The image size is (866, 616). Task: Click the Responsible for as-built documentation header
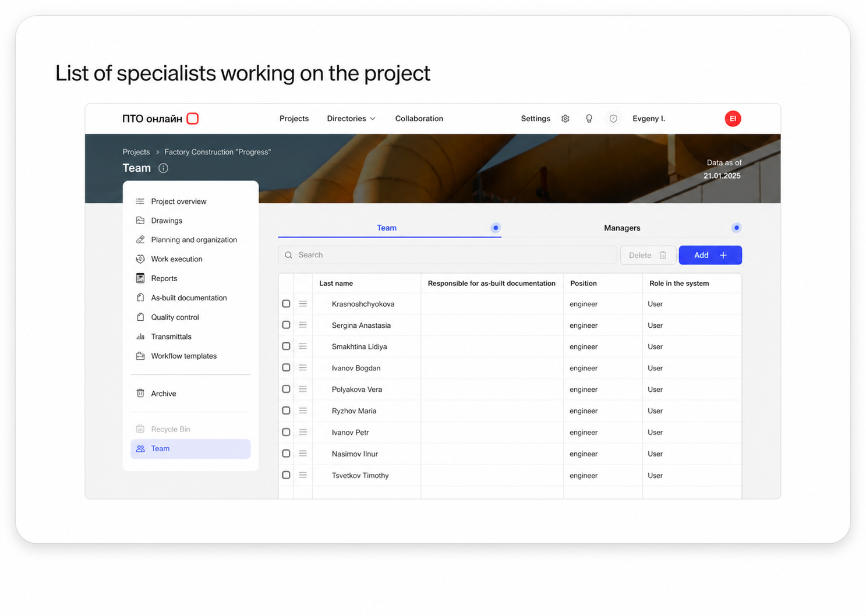pos(492,284)
